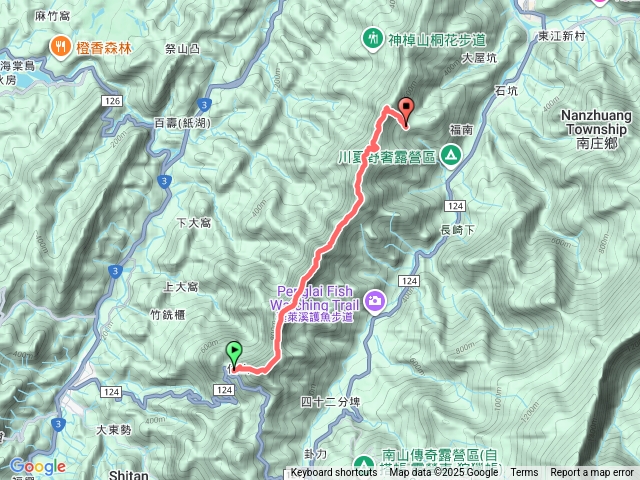Click the 南山傳奇露營區 campground pin

(x=362, y=465)
